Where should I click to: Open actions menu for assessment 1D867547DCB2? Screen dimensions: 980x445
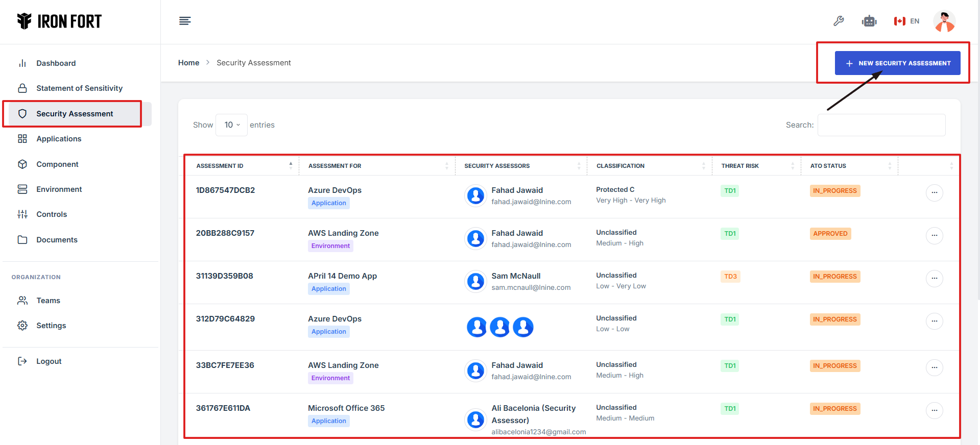pos(934,193)
